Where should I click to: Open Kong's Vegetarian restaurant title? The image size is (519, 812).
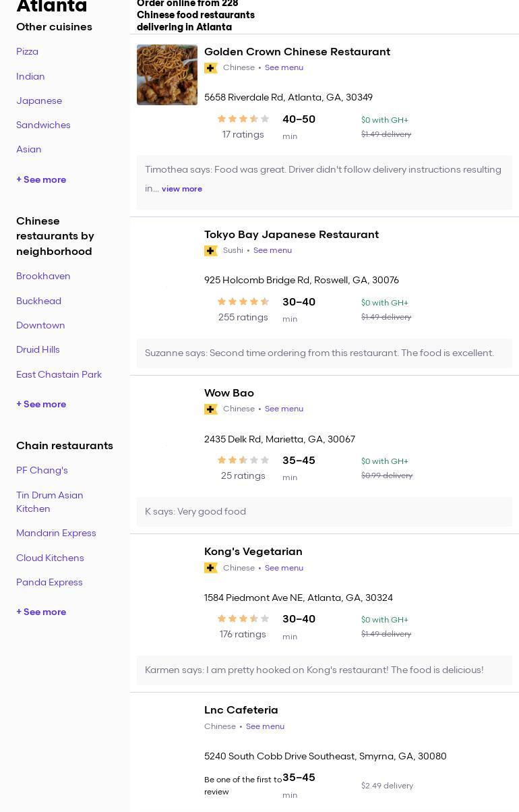coord(253,551)
